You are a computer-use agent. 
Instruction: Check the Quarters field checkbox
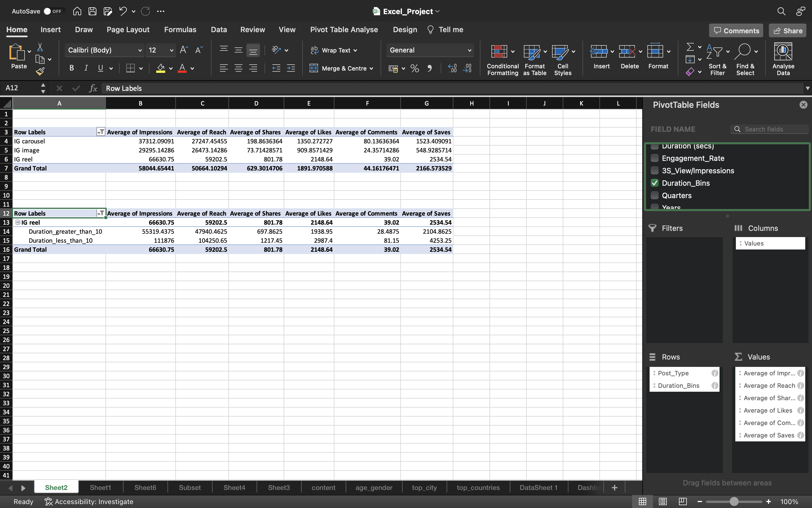coord(654,196)
